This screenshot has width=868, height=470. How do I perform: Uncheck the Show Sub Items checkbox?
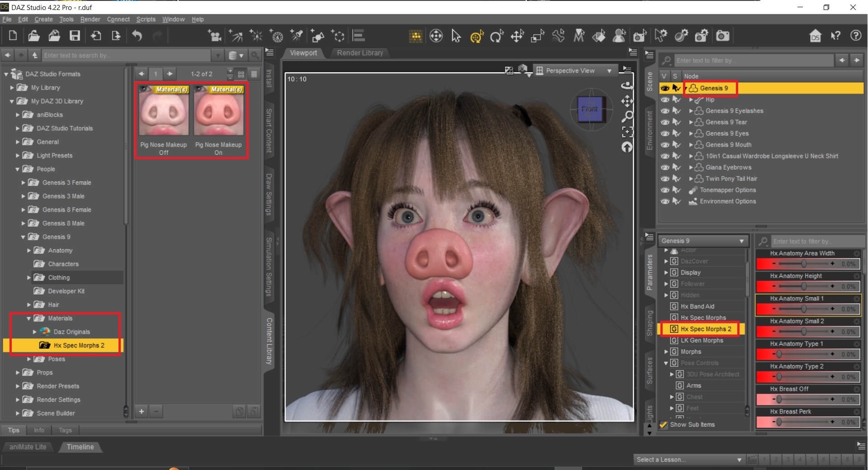click(x=664, y=425)
